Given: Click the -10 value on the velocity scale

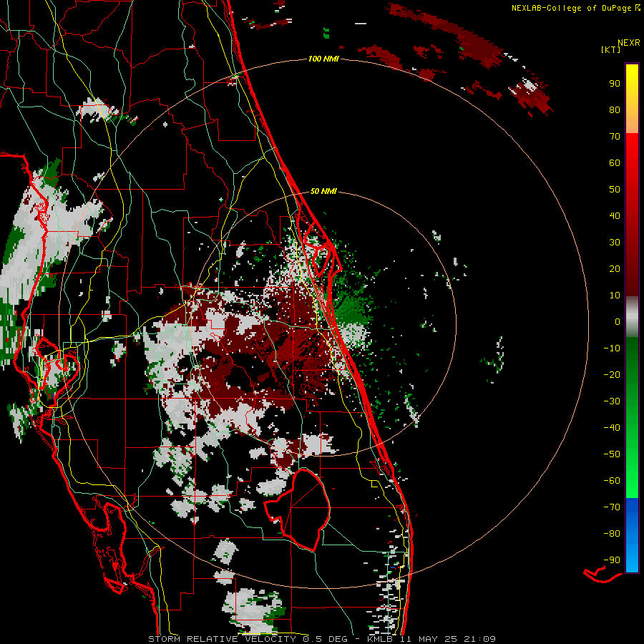Looking at the screenshot, I should coord(612,348).
